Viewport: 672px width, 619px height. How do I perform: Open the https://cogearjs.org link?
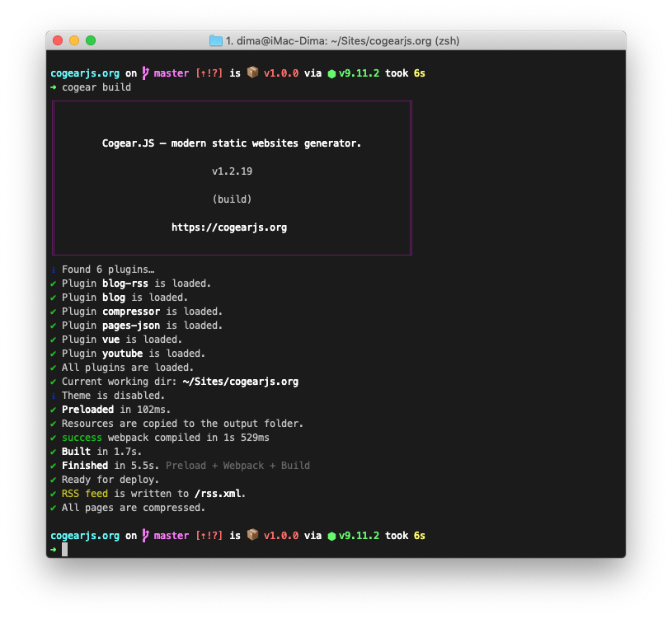(x=229, y=227)
